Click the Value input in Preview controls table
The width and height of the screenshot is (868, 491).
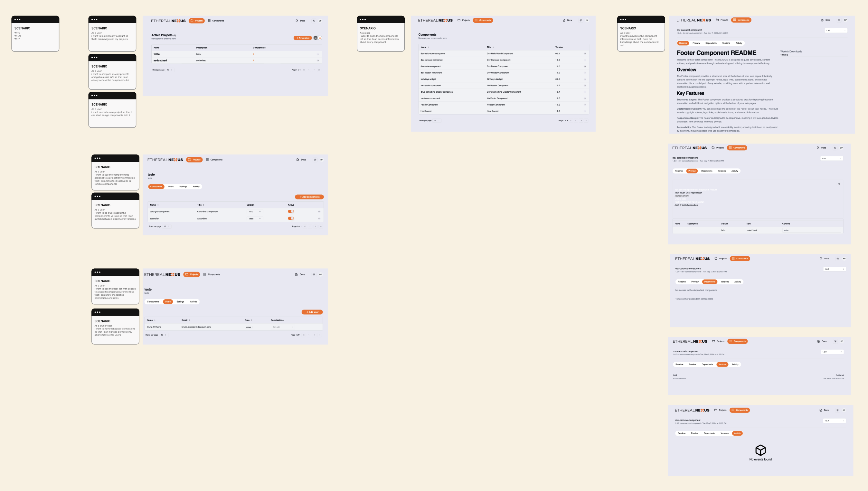811,230
